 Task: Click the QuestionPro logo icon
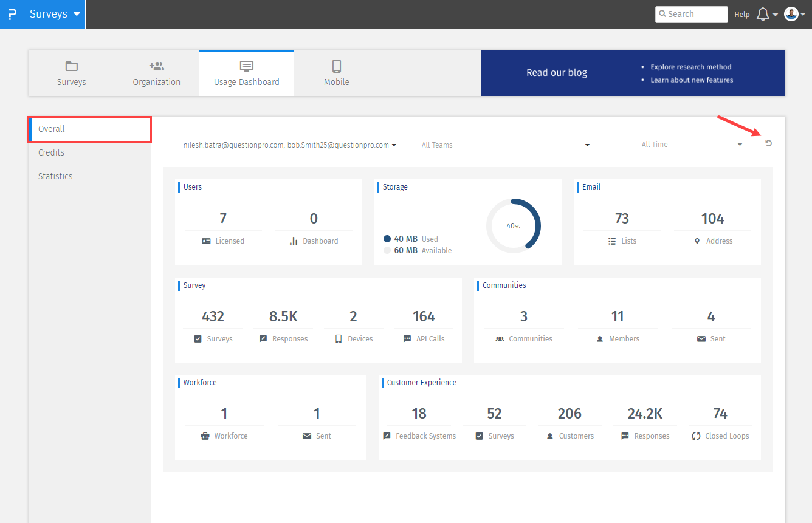pyautogui.click(x=12, y=14)
